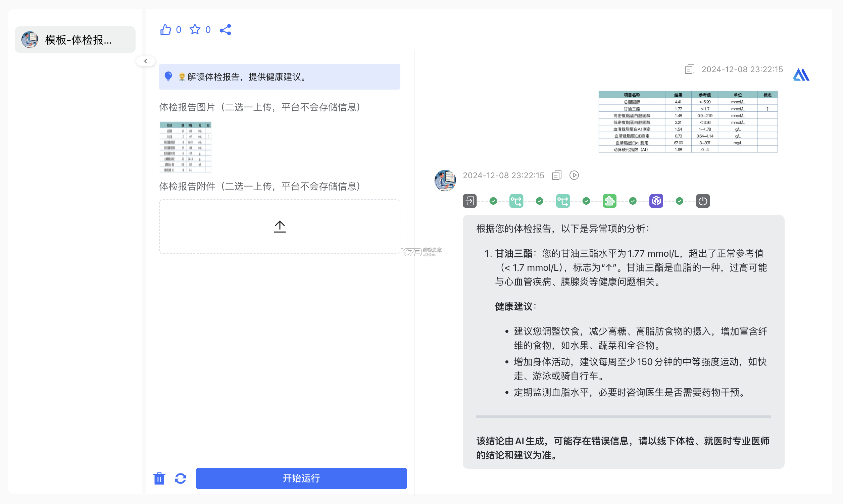Click the star favorite icon
The image size is (843, 504).
click(195, 30)
